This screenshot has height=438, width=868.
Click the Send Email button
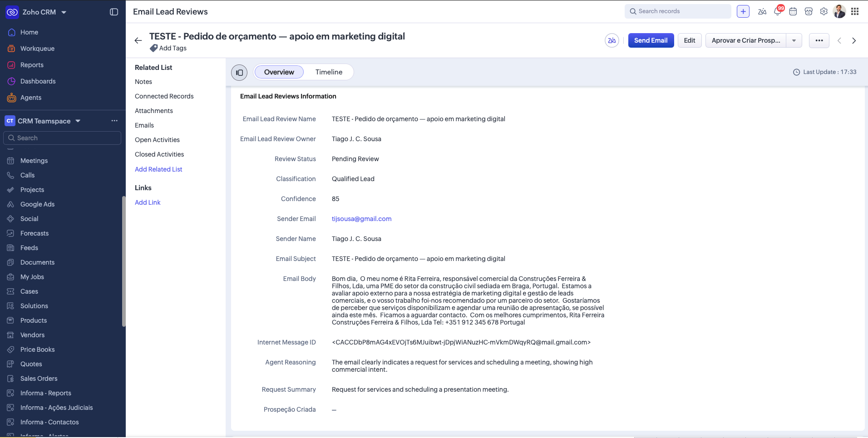[x=651, y=40]
